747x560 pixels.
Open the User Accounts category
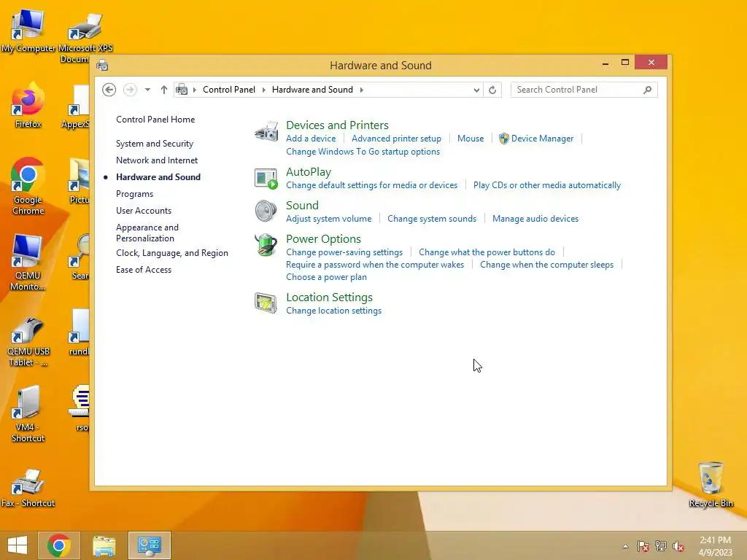tap(144, 211)
